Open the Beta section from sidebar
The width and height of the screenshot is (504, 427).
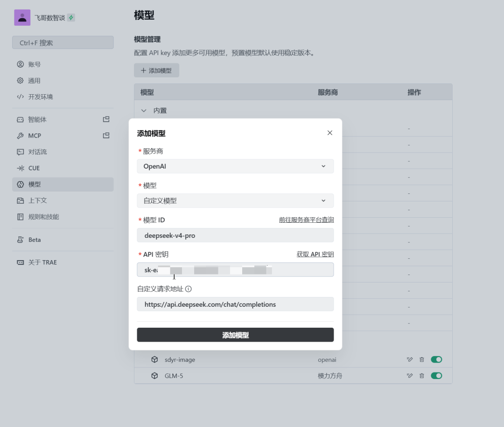29,240
